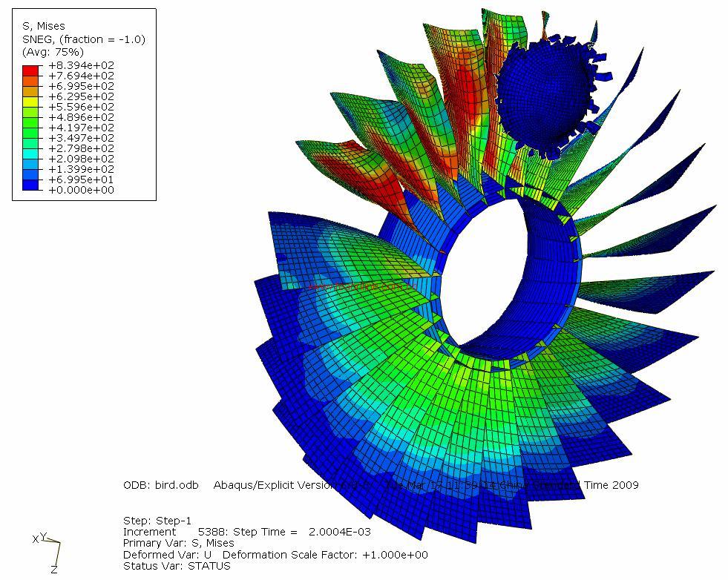The width and height of the screenshot is (728, 580).
Task: Click the Status Var: STATUS line
Action: (177, 566)
